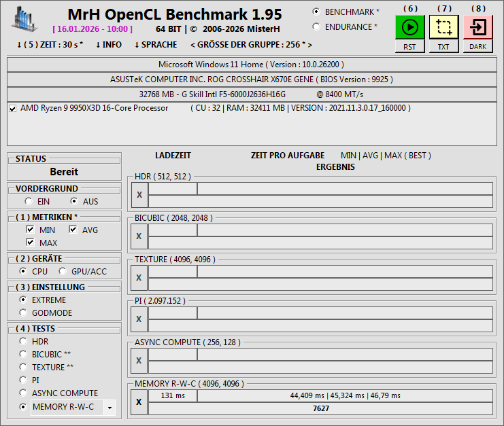Select the BENCHMARK mode radio button
Viewport: 504px width, 426px height.
coord(316,12)
